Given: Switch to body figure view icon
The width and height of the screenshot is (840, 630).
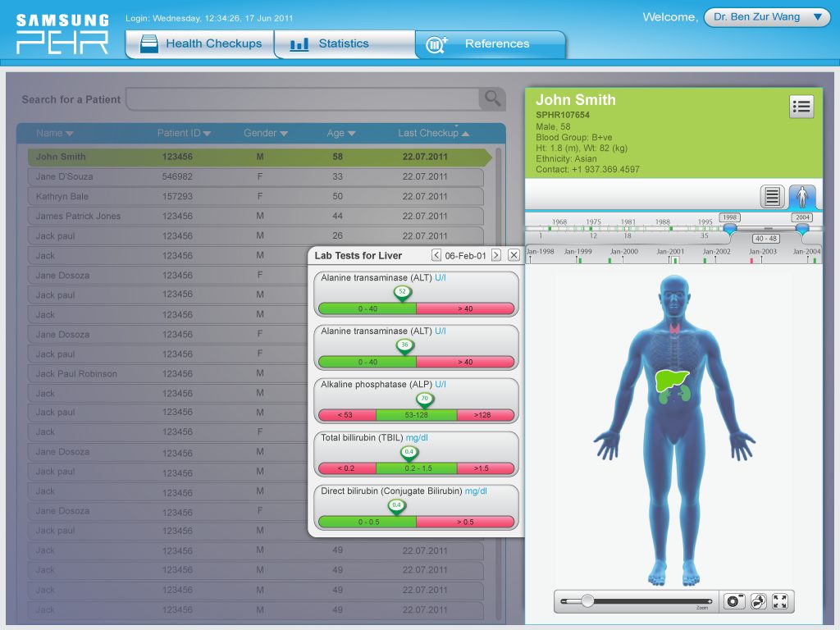Looking at the screenshot, I should click(802, 197).
